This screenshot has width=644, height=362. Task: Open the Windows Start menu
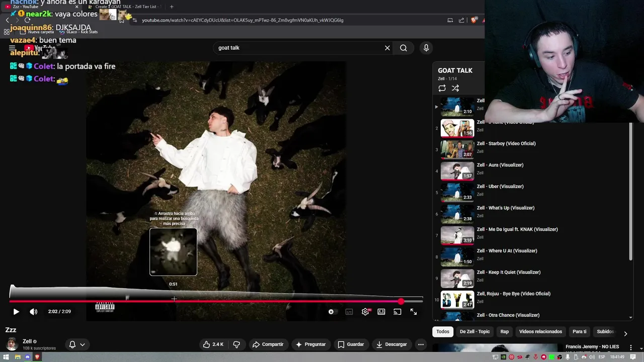click(x=7, y=357)
